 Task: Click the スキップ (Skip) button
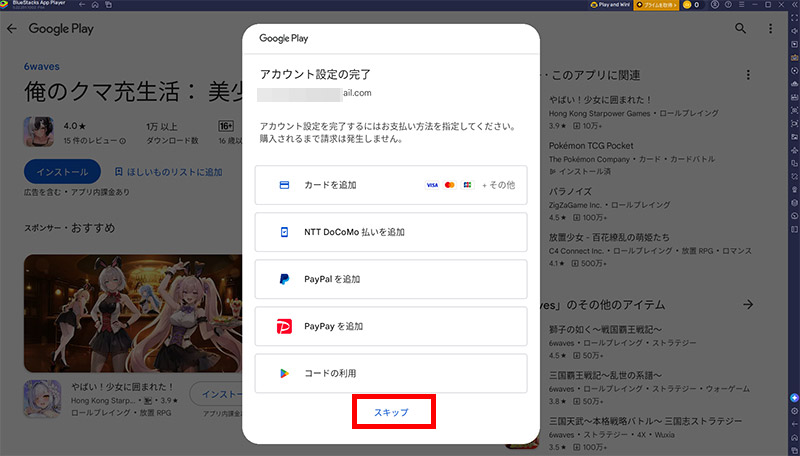point(391,412)
